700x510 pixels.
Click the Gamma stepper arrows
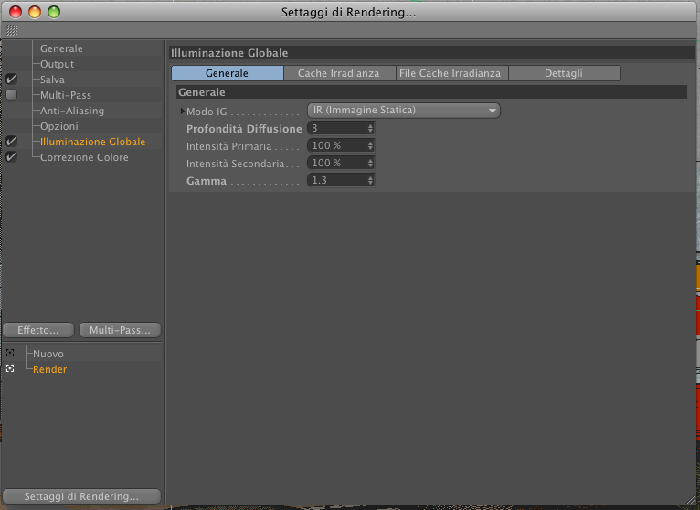pyautogui.click(x=370, y=180)
